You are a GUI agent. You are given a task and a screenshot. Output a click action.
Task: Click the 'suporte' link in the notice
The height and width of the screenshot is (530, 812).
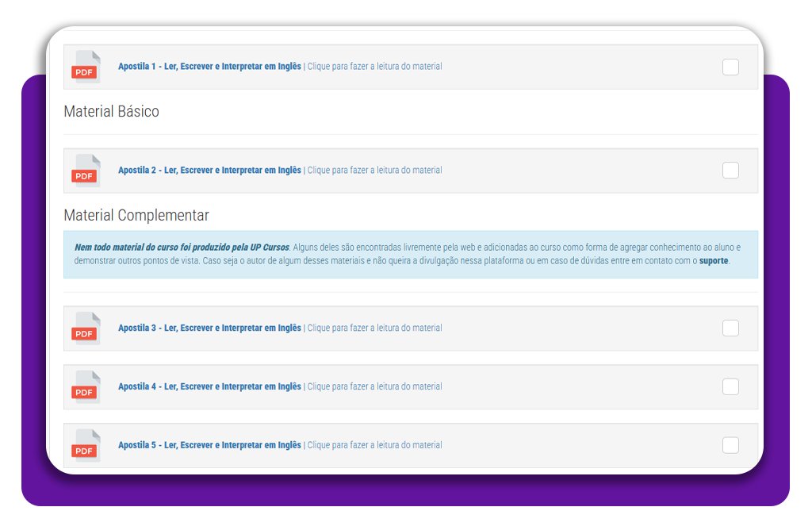[x=713, y=261]
